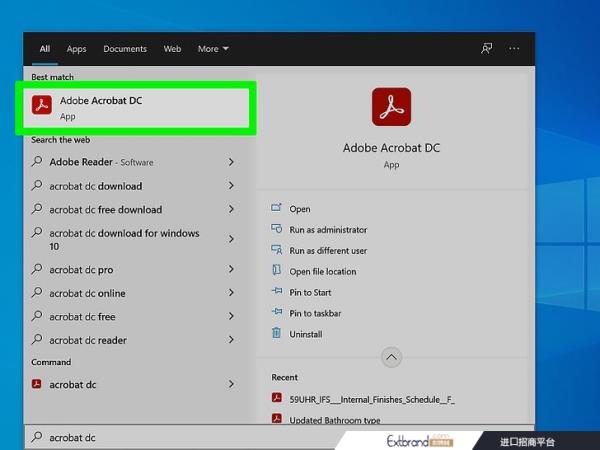Click the Open file location folder icon
The image size is (600, 450).
pyautogui.click(x=276, y=270)
